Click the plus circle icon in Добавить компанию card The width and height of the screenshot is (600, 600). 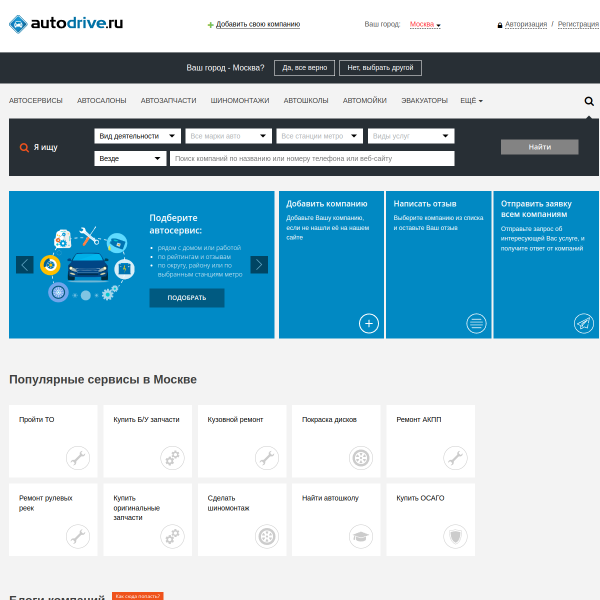click(368, 323)
